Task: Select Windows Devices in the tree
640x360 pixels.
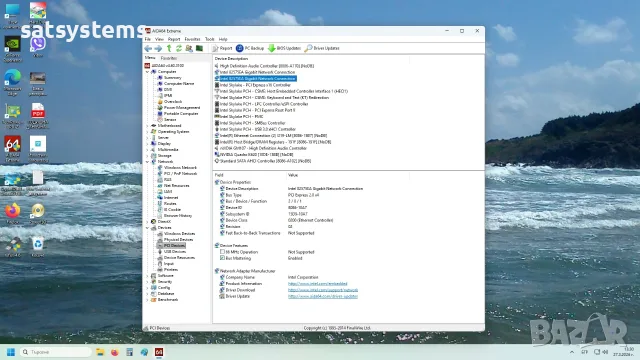Action: pos(179,233)
